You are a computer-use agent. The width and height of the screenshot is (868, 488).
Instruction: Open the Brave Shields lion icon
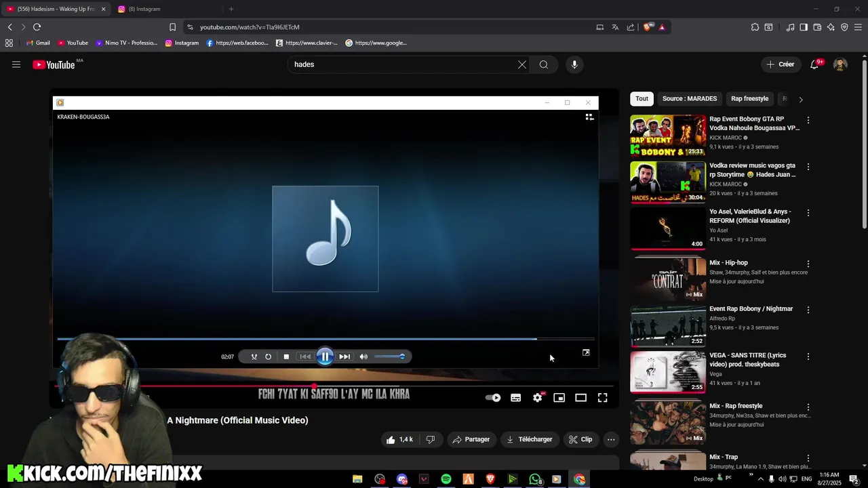pos(648,27)
